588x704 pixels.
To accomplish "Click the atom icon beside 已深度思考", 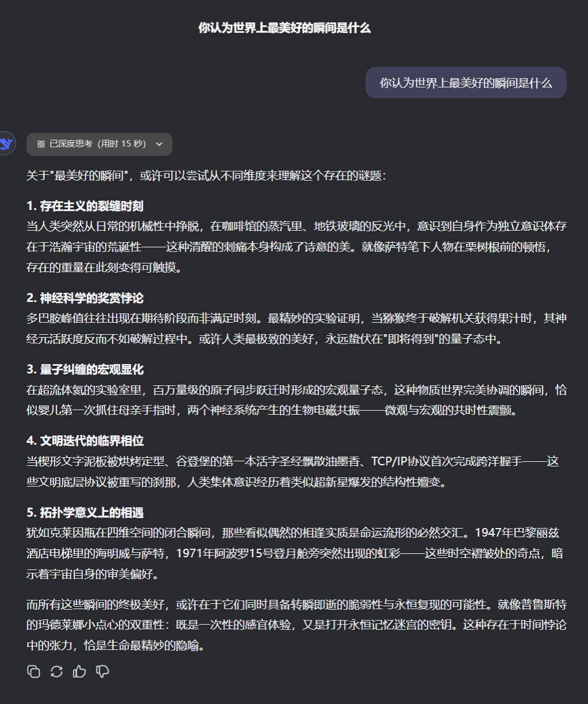I will [x=41, y=144].
